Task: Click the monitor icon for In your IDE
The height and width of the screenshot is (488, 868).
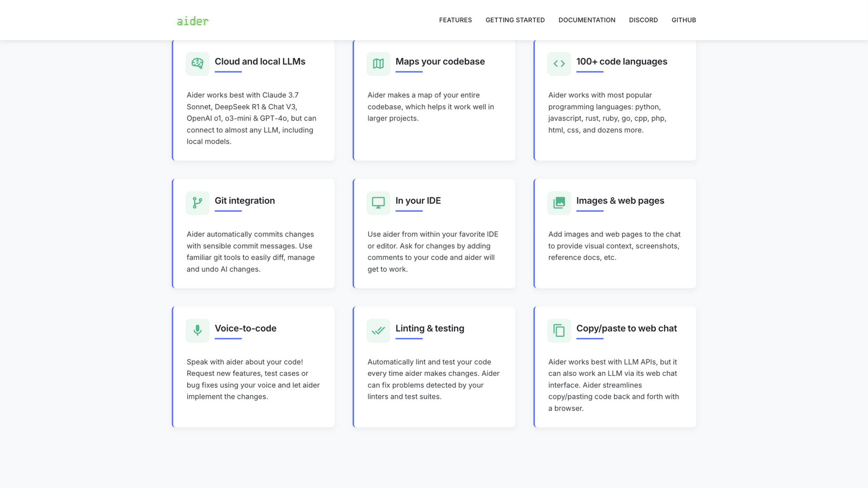Action: (378, 203)
